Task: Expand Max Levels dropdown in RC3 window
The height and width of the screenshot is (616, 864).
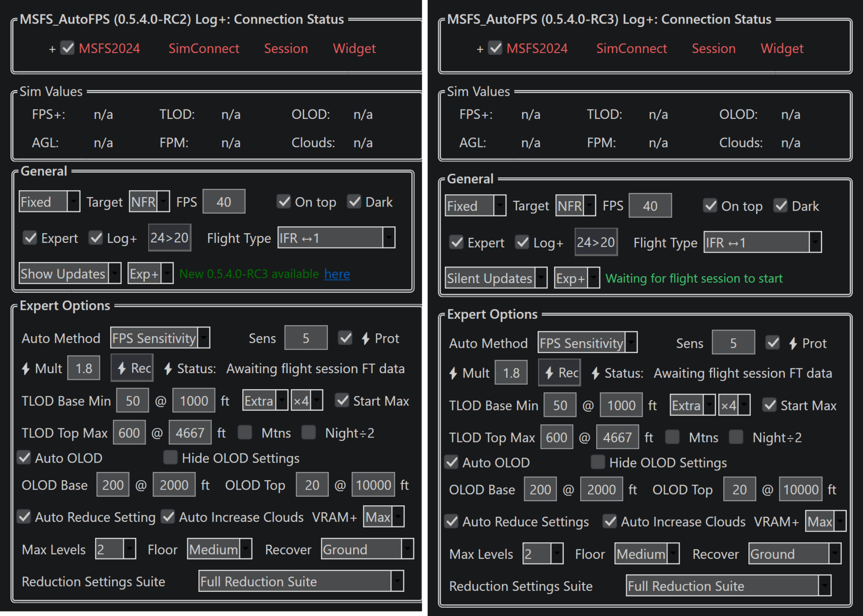Action: coord(543,554)
